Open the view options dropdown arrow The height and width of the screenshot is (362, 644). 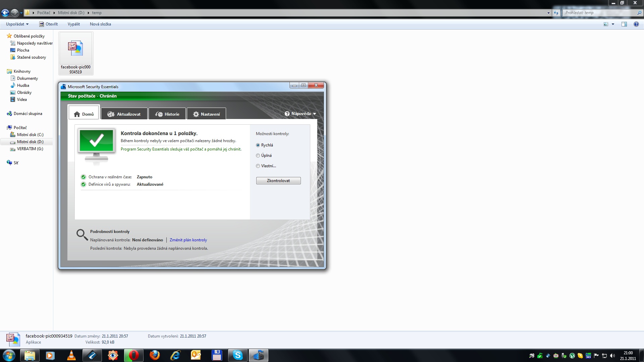[x=613, y=24]
